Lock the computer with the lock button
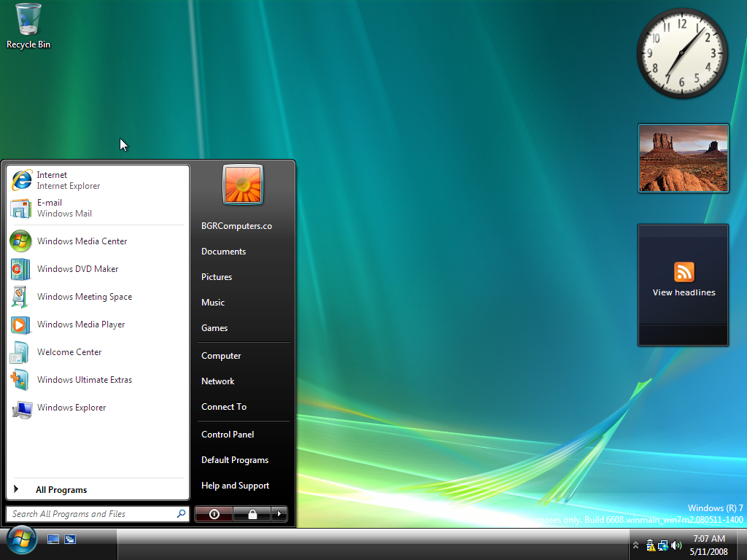This screenshot has height=560, width=747. pos(252,514)
